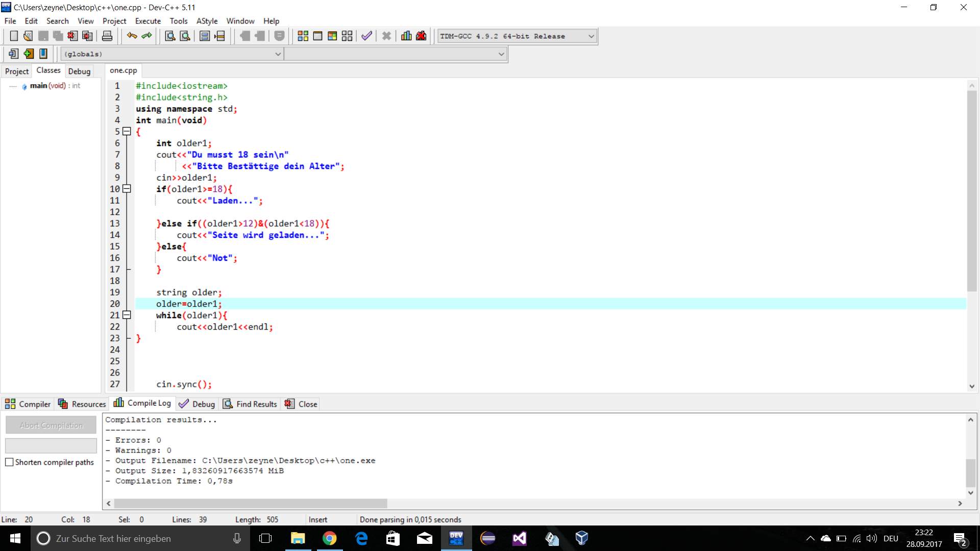The image size is (980, 551).
Task: Undo the last edit via the Undo arrow icon
Action: coord(132,36)
